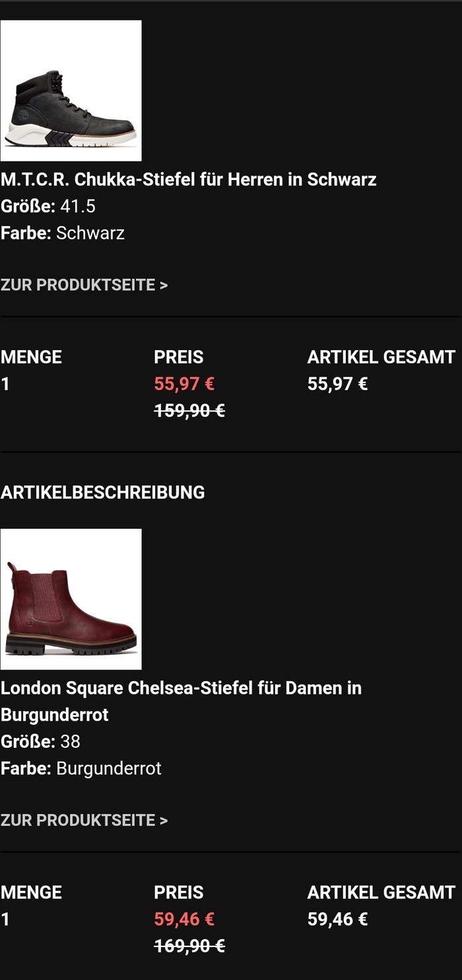Click the white item total 59,46 €
Viewport: 462px width, 980px height.
click(337, 919)
